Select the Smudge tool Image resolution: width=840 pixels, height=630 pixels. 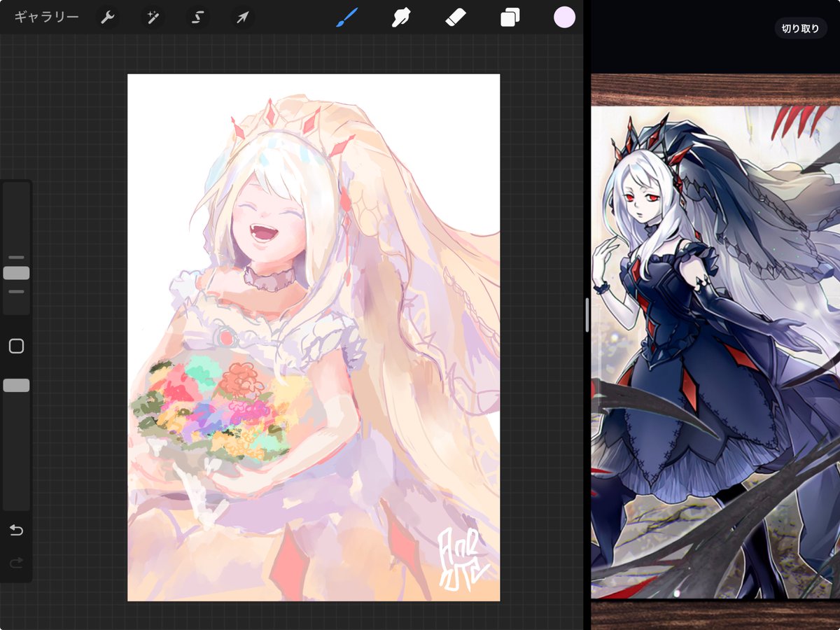401,17
